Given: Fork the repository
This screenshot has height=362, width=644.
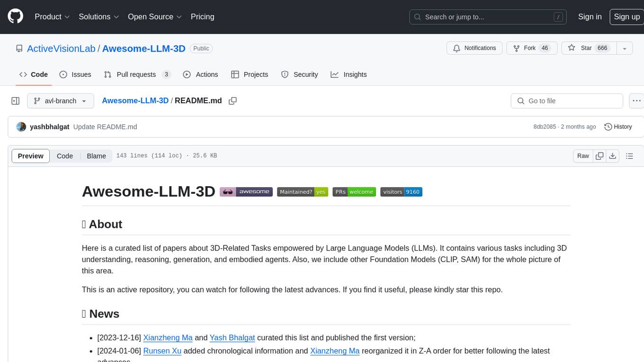Looking at the screenshot, I should (532, 48).
